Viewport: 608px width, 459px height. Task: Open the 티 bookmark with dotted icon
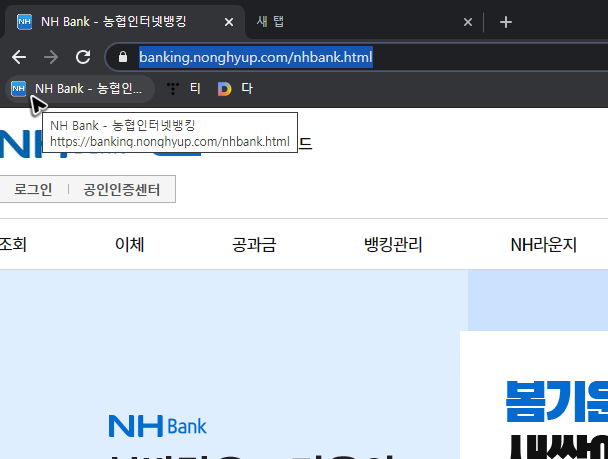(183, 89)
